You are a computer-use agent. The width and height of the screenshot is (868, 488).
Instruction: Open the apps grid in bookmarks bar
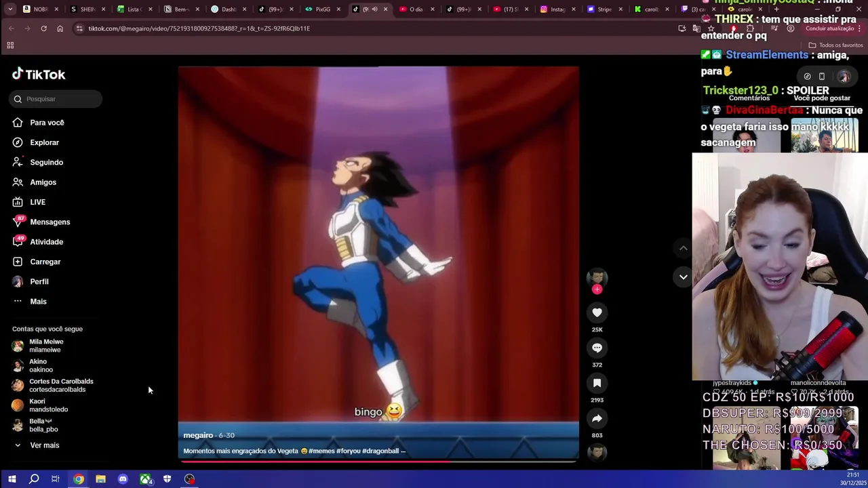(x=10, y=45)
